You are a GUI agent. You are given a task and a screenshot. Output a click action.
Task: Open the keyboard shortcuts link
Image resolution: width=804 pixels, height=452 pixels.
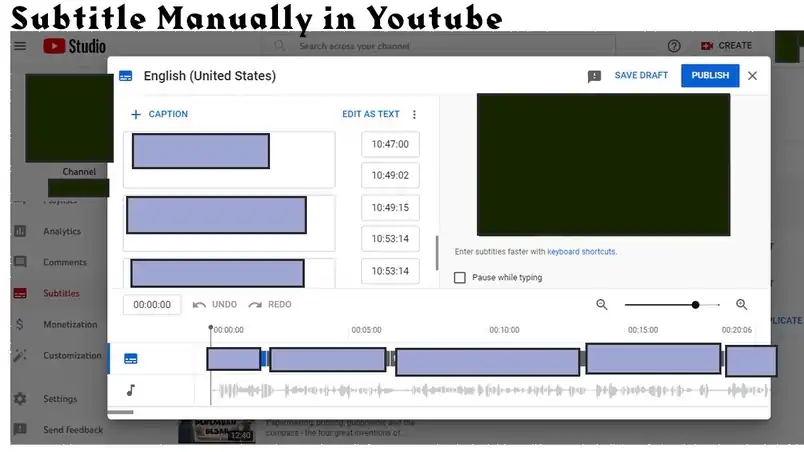tap(581, 252)
